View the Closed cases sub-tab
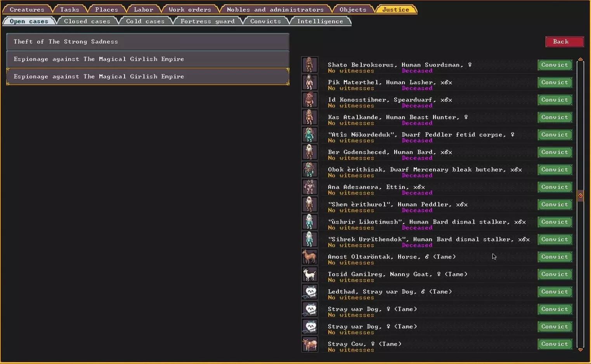This screenshot has height=364, width=591. (x=87, y=21)
